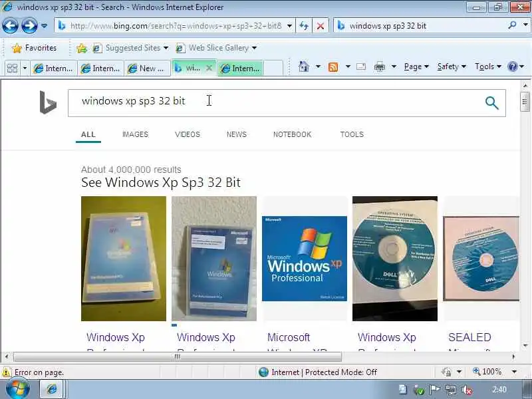
Task: Open Suggested Sites dropdown
Action: pos(130,48)
